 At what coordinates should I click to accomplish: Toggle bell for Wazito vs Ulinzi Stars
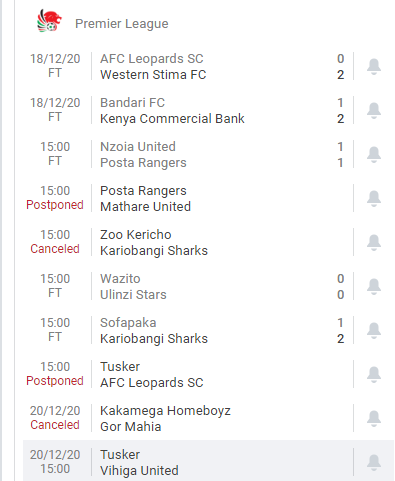pos(374,286)
